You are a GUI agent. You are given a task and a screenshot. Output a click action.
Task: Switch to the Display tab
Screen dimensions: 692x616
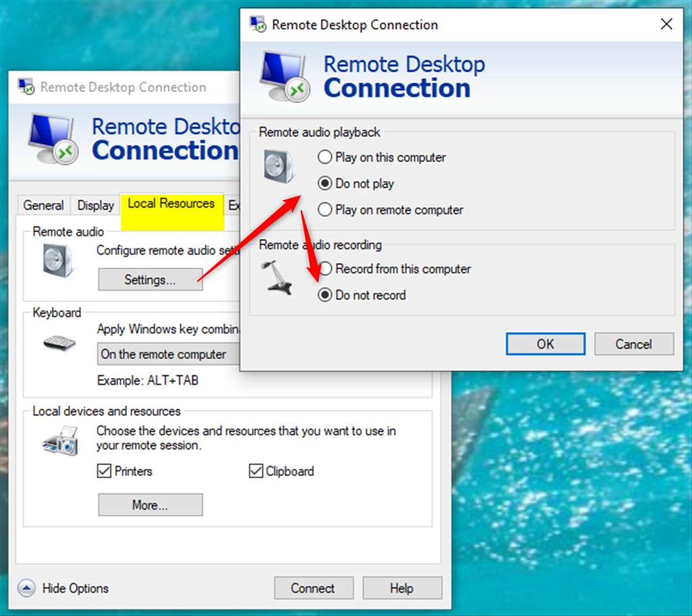(95, 206)
